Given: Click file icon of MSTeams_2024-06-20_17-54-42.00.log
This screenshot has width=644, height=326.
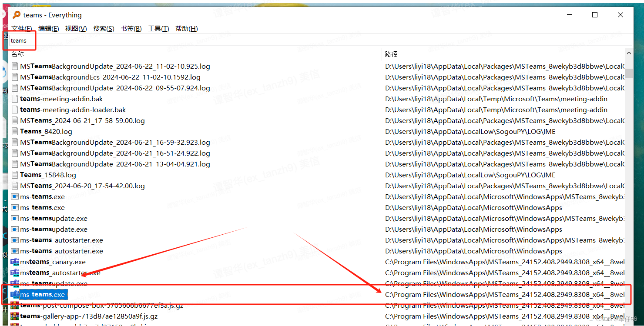Looking at the screenshot, I should point(15,186).
